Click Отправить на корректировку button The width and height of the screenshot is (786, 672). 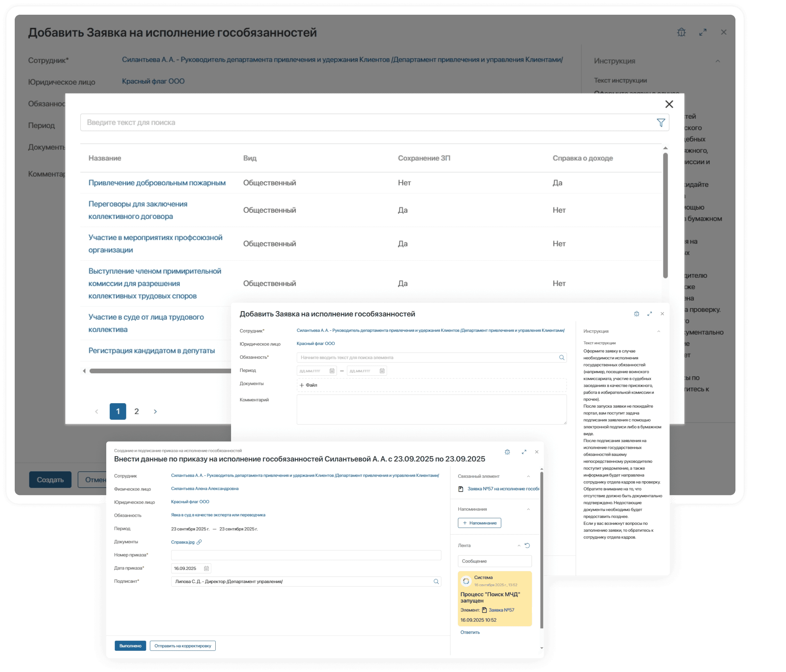pos(182,645)
